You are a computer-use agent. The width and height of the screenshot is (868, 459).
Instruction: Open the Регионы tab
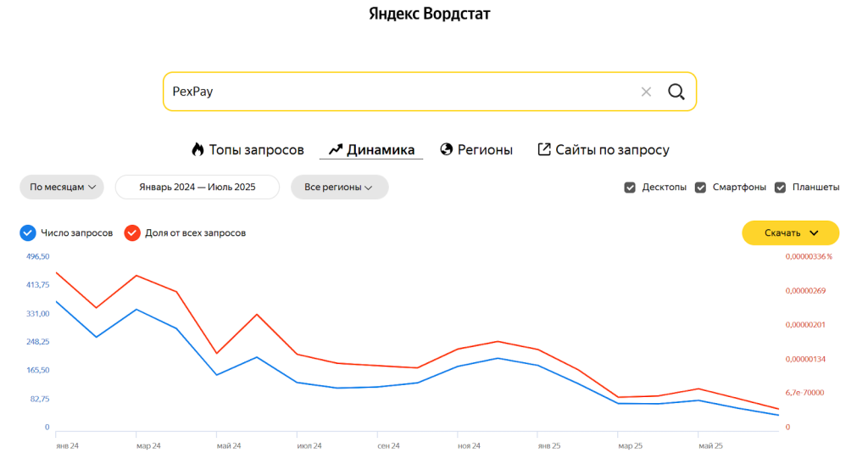(485, 150)
